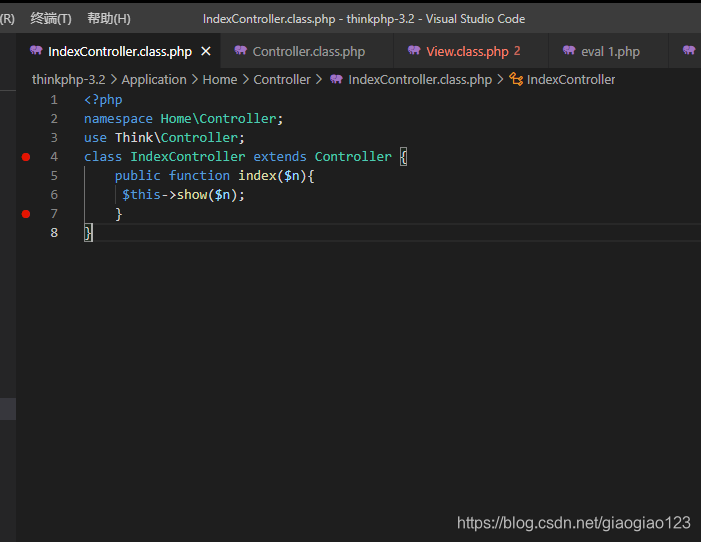Close the IndexController.class.php tab
Viewport: 701px width, 542px height.
click(206, 51)
